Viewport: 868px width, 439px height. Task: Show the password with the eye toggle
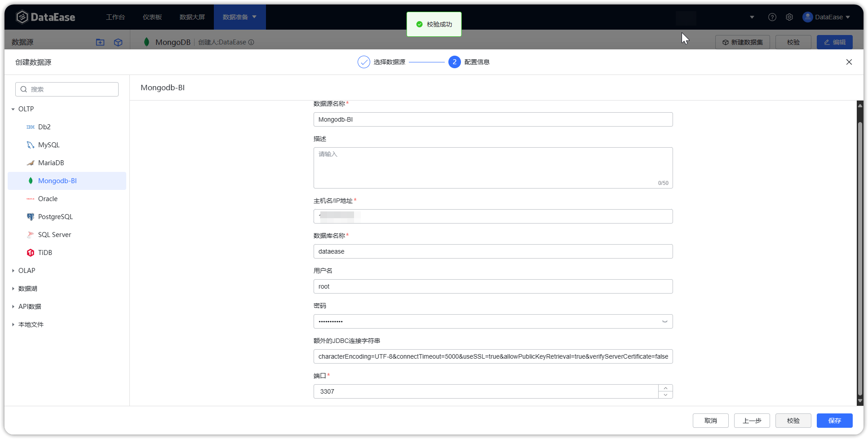click(664, 321)
